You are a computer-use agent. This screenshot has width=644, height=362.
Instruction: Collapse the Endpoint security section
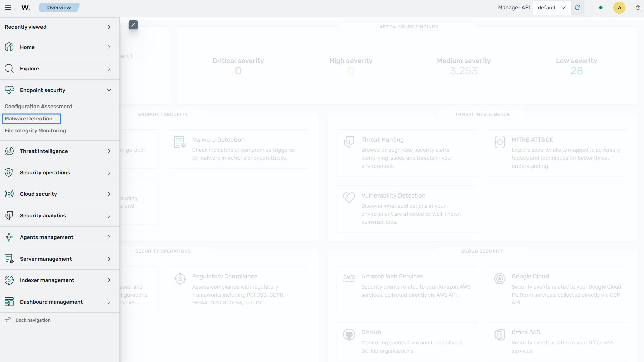click(109, 90)
